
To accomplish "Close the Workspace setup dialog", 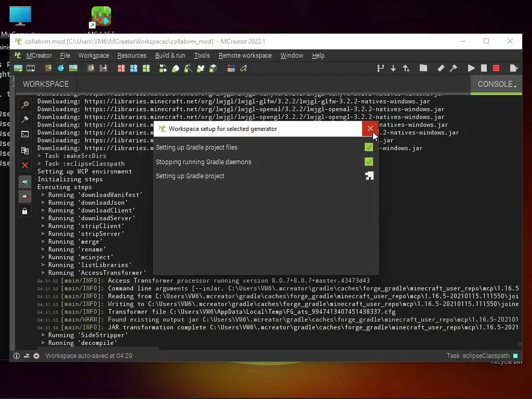I will (x=370, y=129).
